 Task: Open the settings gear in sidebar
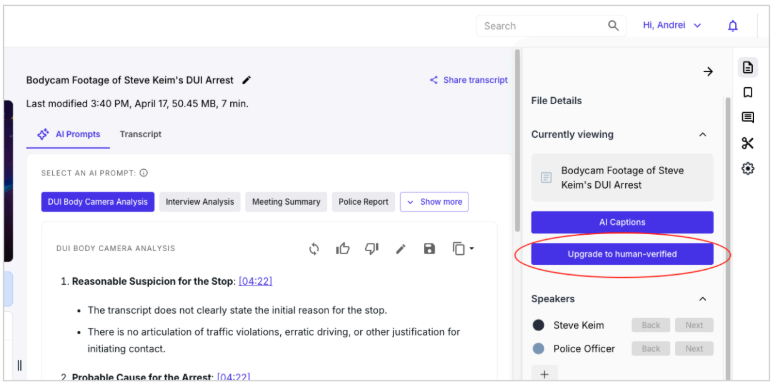[x=747, y=169]
